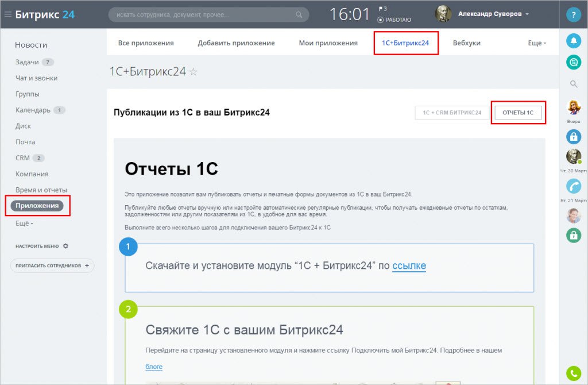Click the search magnifier in the right sidebar
This screenshot has width=588, height=385.
coord(574,84)
